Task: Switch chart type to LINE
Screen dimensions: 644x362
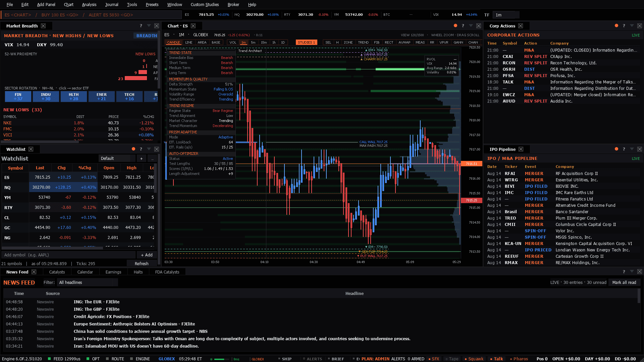Action: coord(189,43)
